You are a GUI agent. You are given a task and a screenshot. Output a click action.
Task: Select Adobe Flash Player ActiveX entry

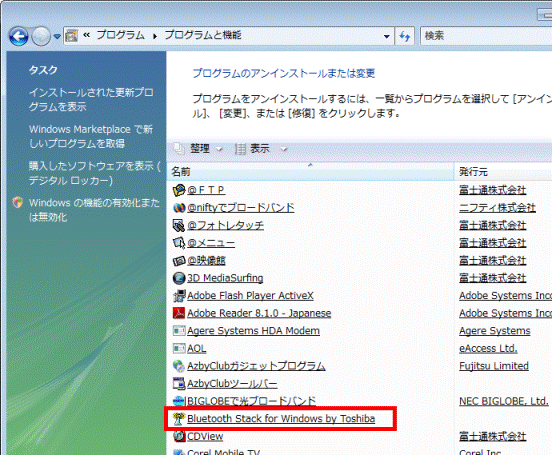(250, 295)
